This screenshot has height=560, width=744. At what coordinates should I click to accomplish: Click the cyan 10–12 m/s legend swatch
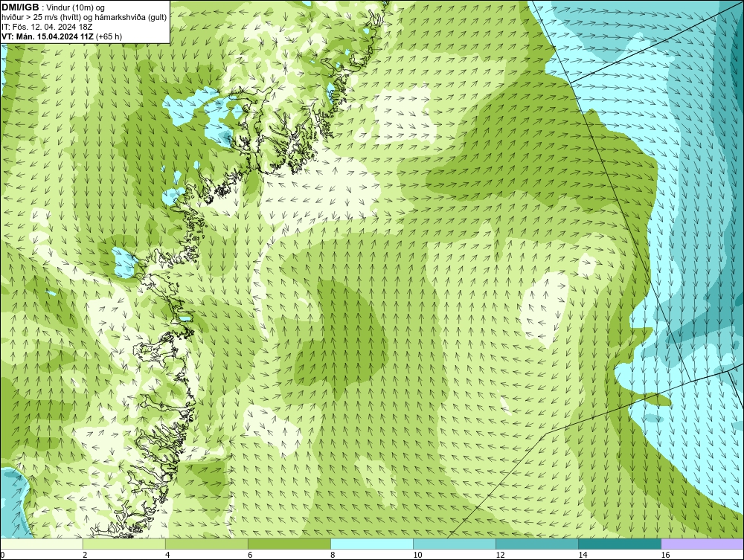[x=454, y=544]
